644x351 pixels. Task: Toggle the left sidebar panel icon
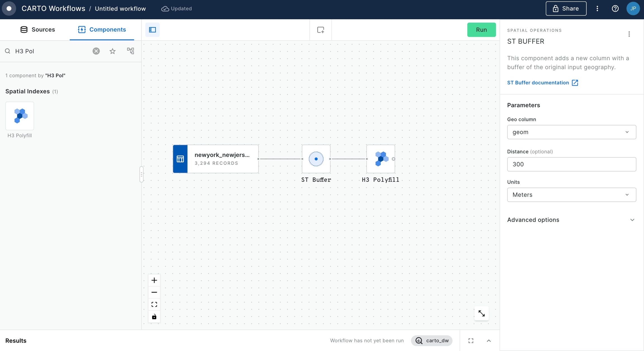(152, 30)
